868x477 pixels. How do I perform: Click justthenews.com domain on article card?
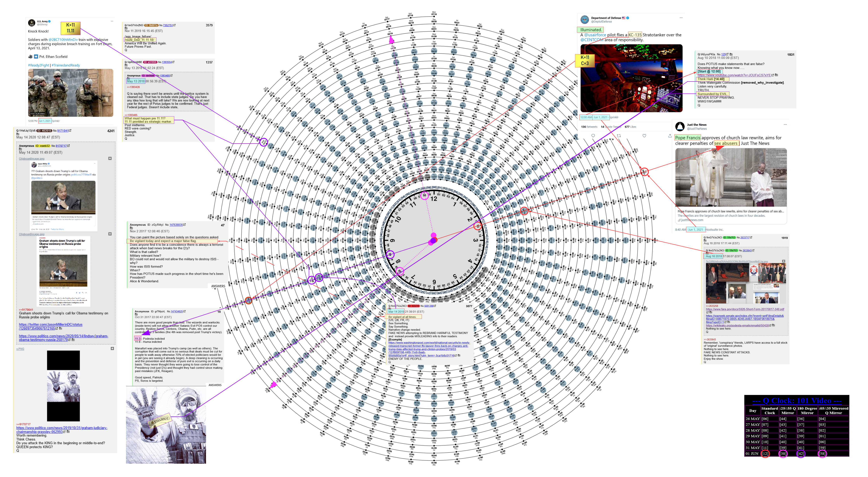tap(692, 220)
